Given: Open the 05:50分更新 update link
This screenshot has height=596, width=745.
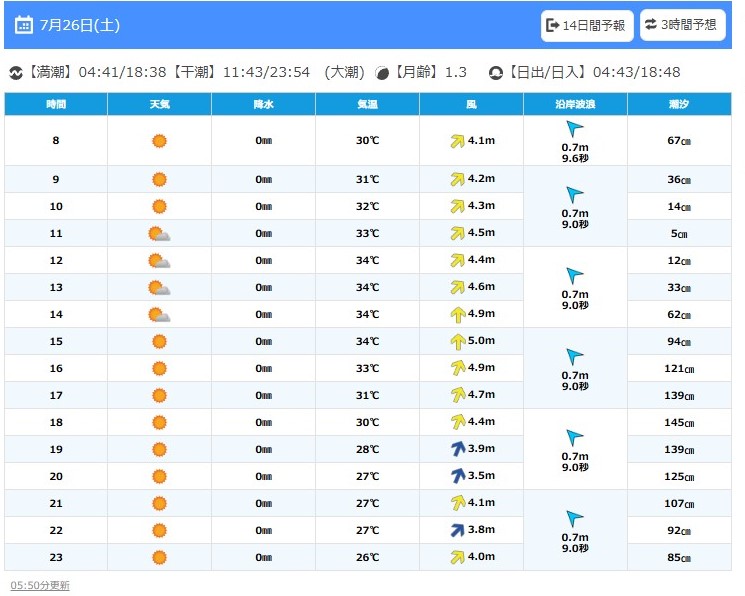Looking at the screenshot, I should pyautogui.click(x=40, y=585).
